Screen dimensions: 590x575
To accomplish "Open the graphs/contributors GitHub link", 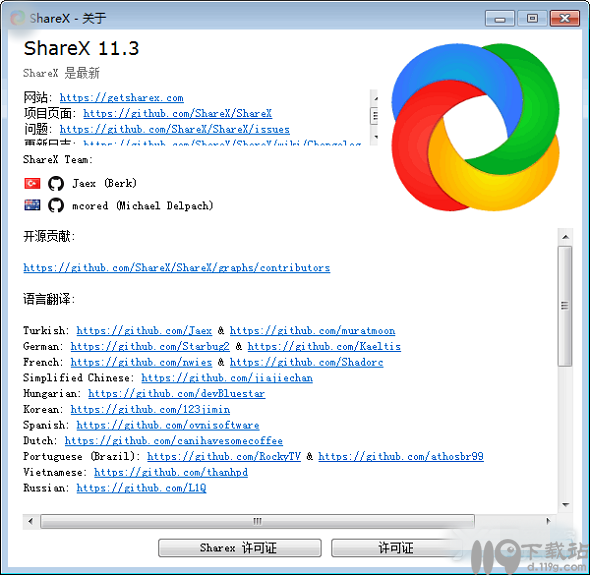I will point(176,268).
